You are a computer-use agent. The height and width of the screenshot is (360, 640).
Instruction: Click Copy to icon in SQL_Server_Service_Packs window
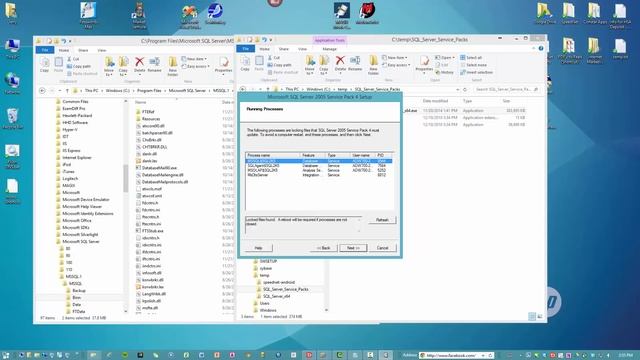point(324,61)
